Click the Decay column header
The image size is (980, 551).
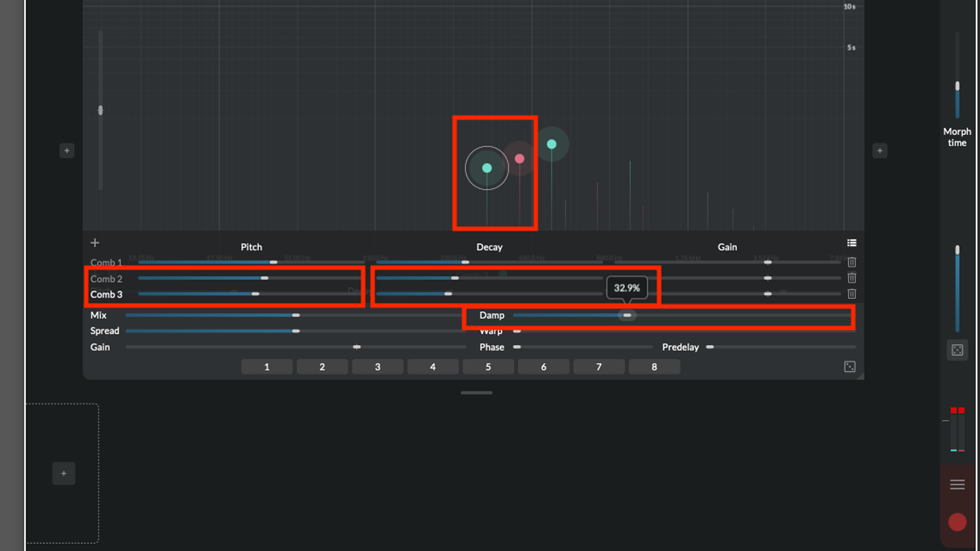tap(489, 247)
